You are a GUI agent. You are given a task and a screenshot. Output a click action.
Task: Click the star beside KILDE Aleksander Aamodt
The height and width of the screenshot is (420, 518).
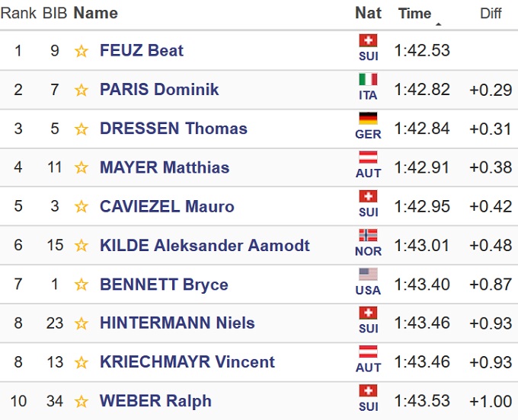[x=82, y=246]
